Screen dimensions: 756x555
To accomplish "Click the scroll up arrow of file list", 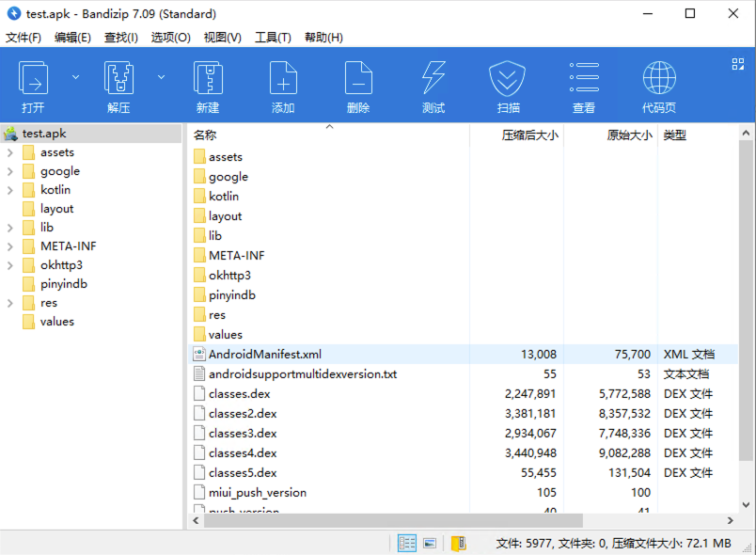I will [746, 133].
